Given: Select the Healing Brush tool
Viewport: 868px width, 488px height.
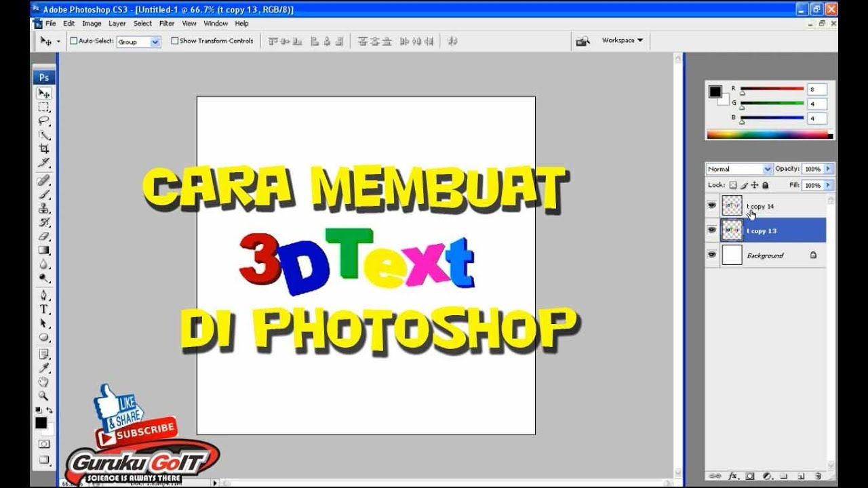Looking at the screenshot, I should click(x=44, y=181).
